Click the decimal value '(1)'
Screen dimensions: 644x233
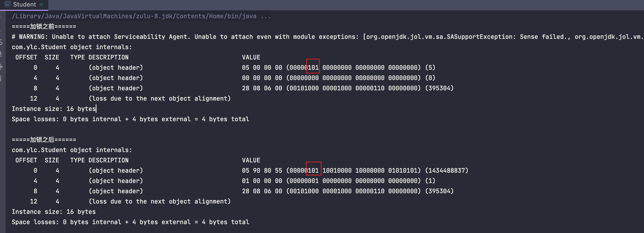coord(430,181)
